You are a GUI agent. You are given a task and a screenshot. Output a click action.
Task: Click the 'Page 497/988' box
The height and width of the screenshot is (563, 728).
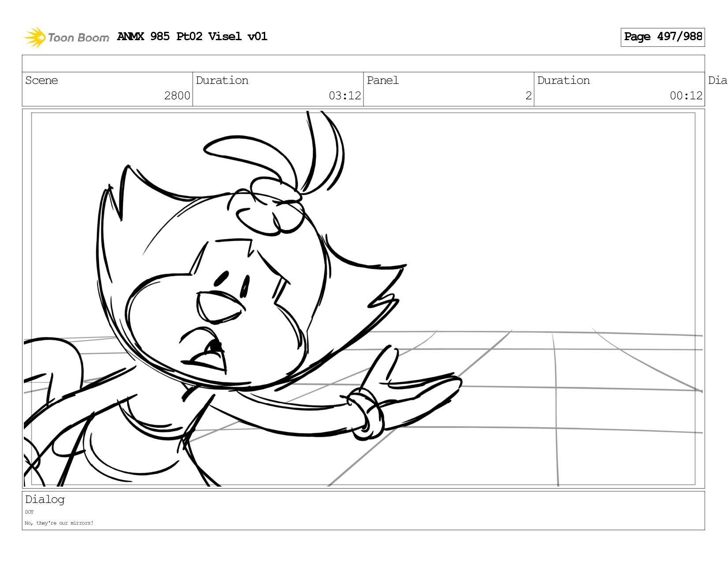pyautogui.click(x=663, y=37)
